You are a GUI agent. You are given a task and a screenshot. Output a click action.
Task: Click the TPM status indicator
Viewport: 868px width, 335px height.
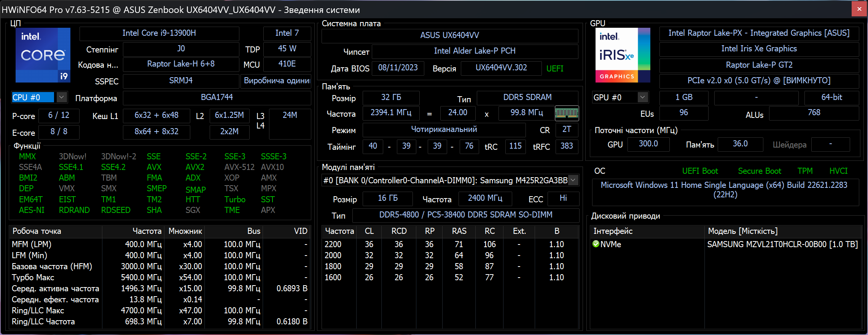pyautogui.click(x=805, y=171)
